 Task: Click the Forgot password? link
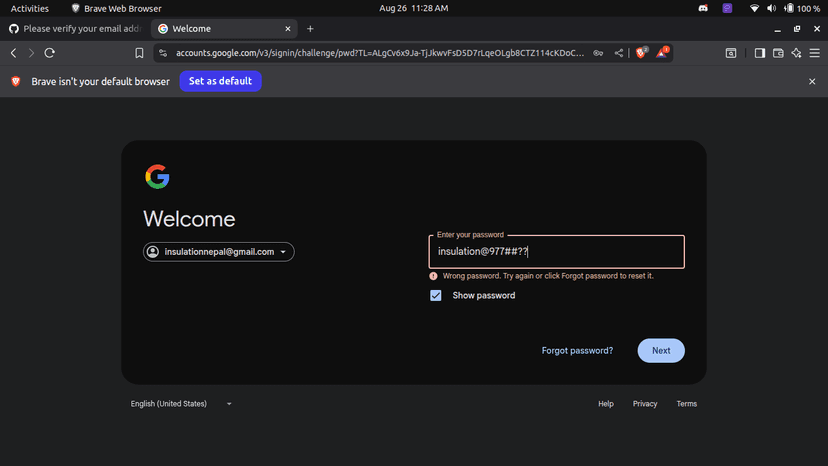(x=577, y=351)
